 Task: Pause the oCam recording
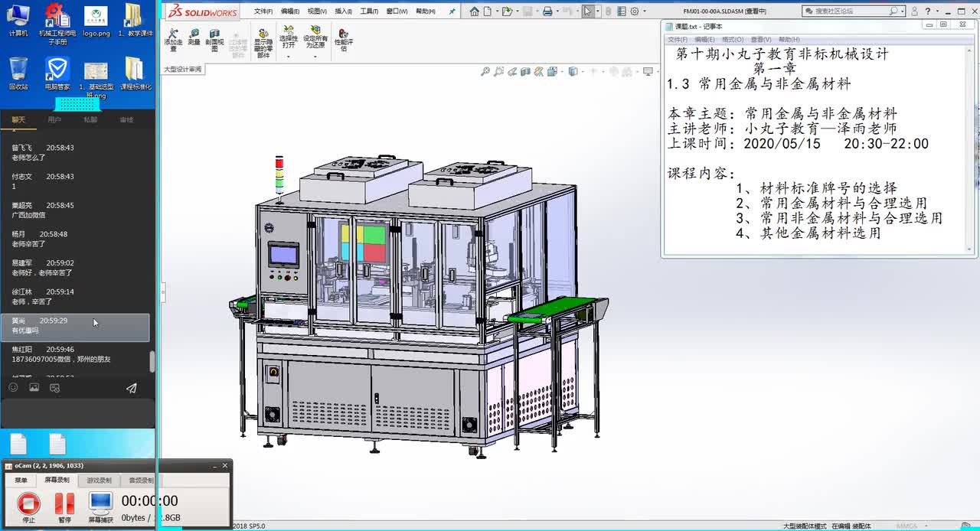coord(64,506)
